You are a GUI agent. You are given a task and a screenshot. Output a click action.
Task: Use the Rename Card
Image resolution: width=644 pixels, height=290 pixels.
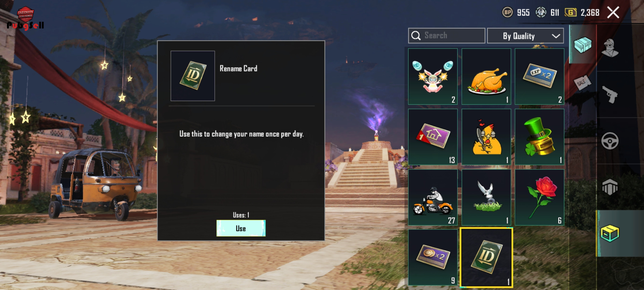point(241,228)
